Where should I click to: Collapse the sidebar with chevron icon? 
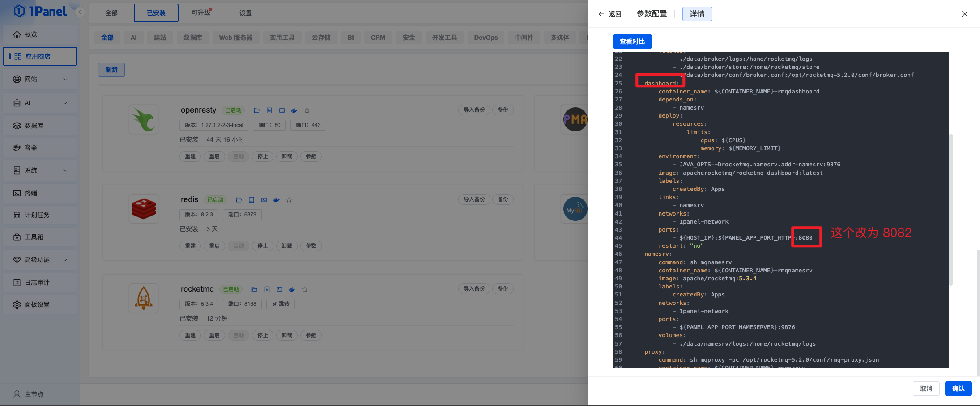[x=80, y=12]
